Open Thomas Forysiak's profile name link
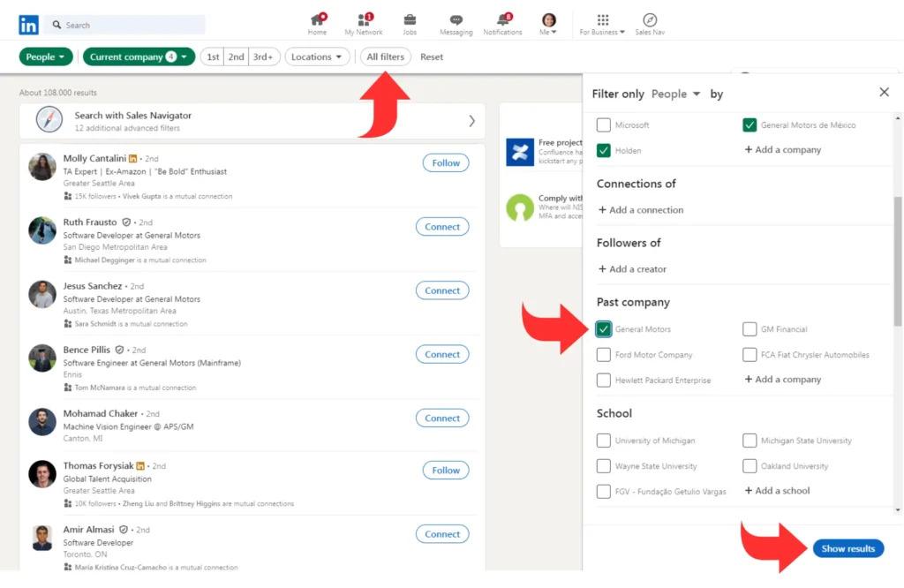 point(98,465)
